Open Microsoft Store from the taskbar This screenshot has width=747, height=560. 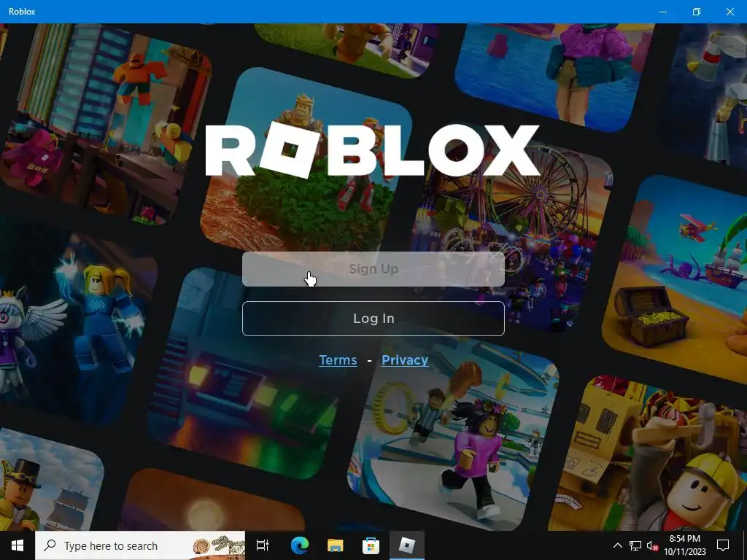[x=371, y=545]
